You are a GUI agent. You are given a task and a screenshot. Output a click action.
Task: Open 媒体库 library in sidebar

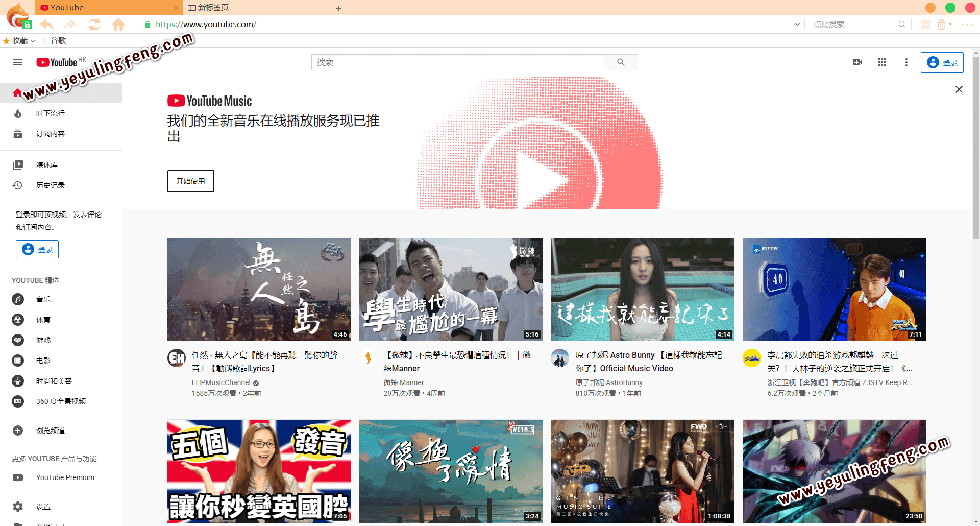61,165
